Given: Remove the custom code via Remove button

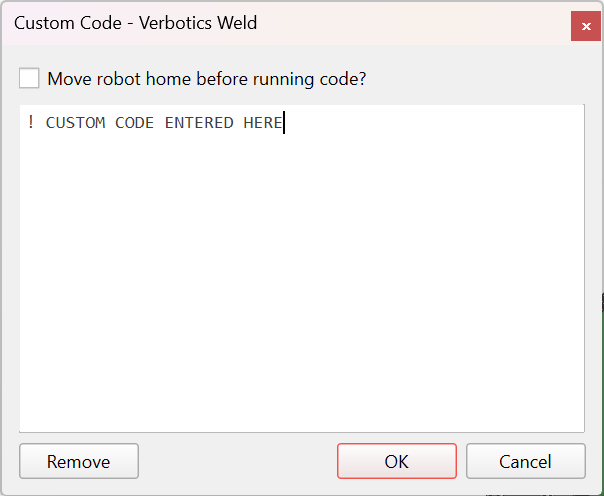Looking at the screenshot, I should (x=79, y=461).
